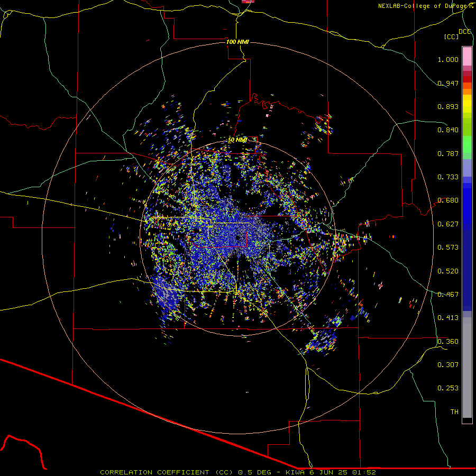Viewport: 476px width, 476px height.
Task: Pick the red segment of the color bar
Action: click(467, 79)
